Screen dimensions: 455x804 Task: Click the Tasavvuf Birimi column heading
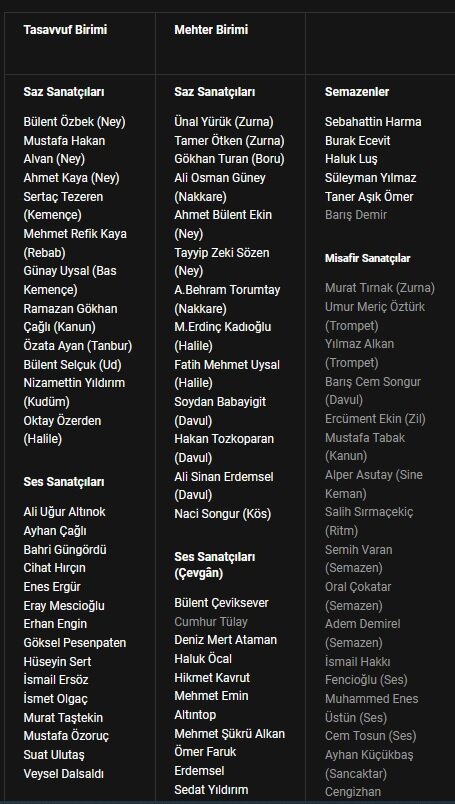(x=65, y=30)
